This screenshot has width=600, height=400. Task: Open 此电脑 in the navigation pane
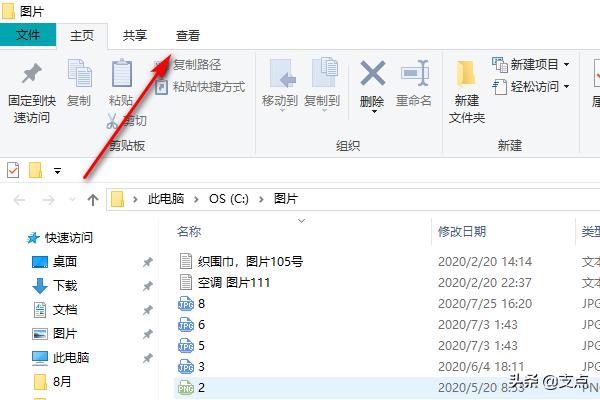(x=71, y=358)
